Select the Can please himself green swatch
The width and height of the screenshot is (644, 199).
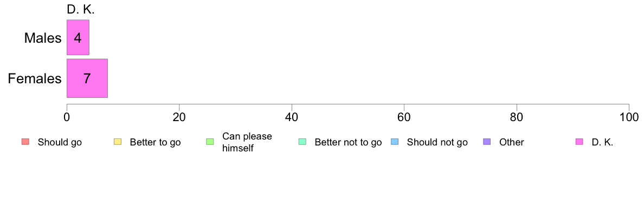point(209,142)
